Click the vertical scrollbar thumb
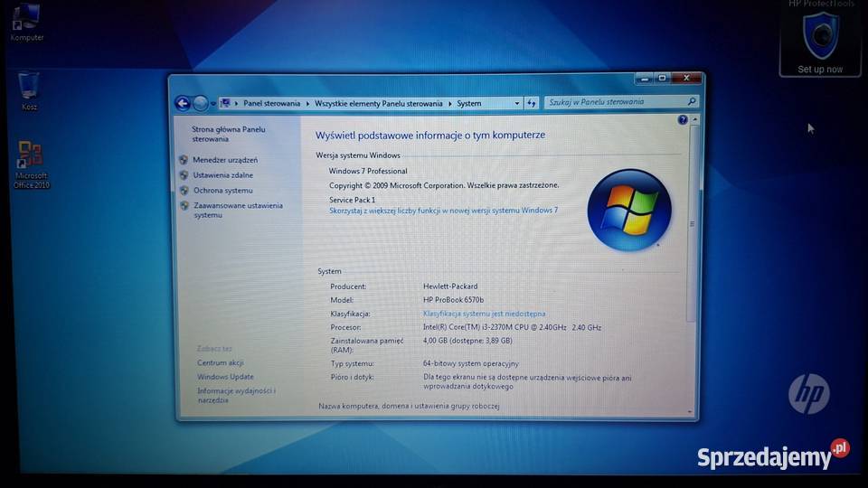 pyautogui.click(x=692, y=223)
